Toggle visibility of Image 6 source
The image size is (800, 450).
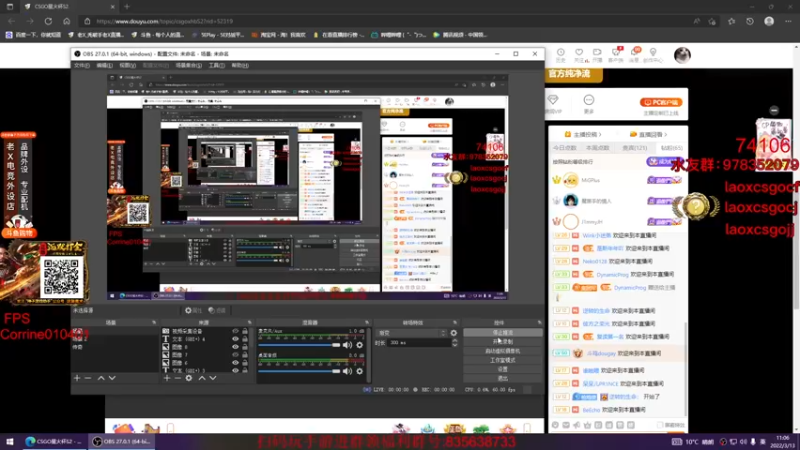[x=235, y=363]
